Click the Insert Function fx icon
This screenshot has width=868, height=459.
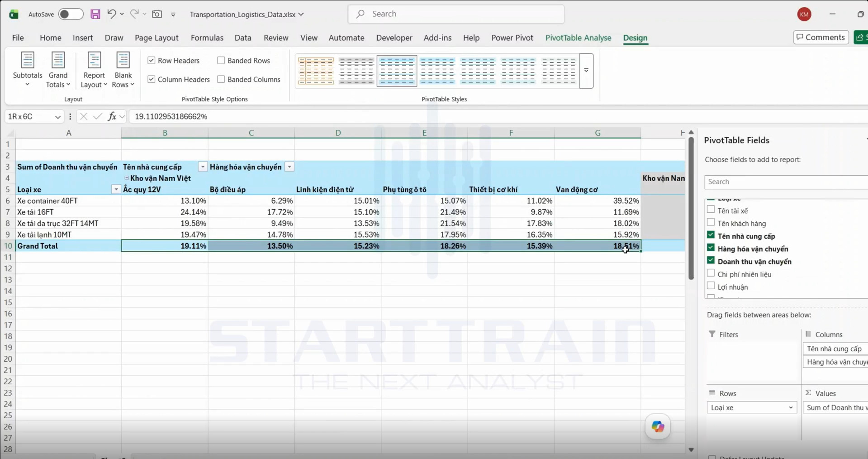(112, 116)
